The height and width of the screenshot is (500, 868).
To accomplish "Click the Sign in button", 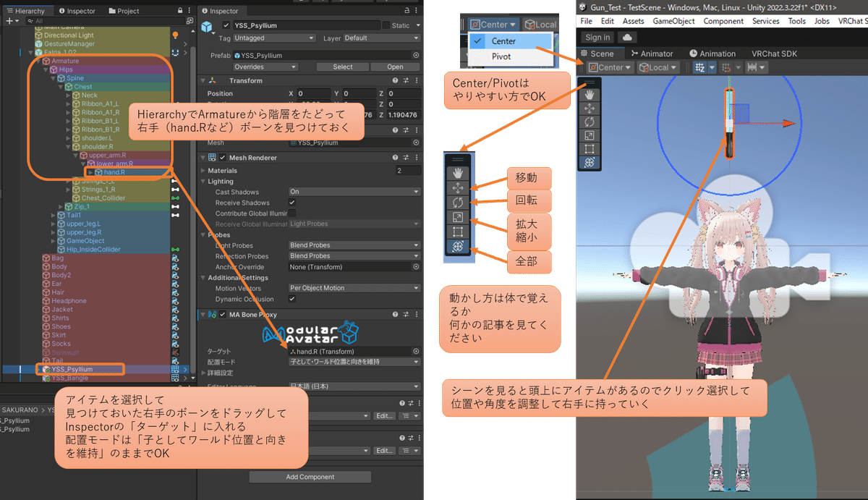I will click(x=597, y=38).
